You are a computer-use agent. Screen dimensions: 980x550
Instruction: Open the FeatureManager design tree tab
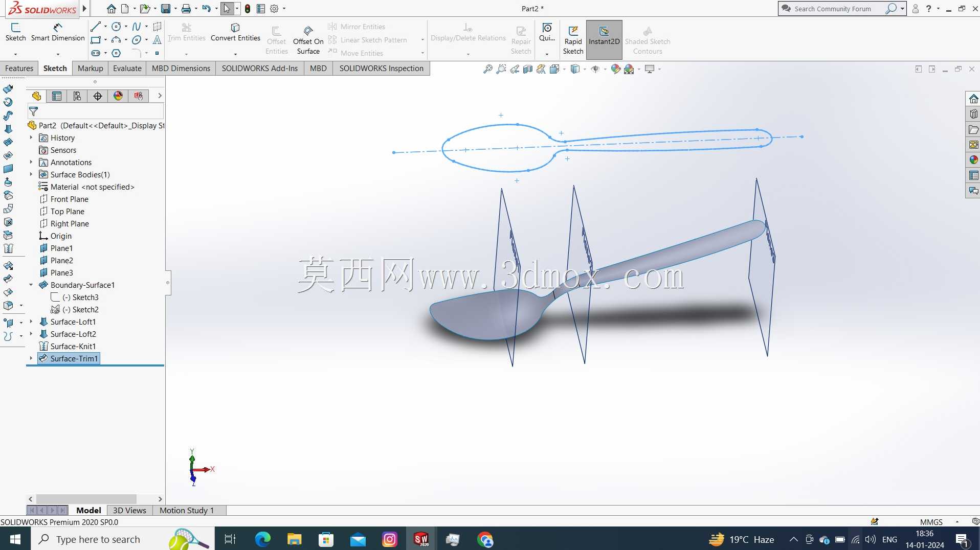36,96
